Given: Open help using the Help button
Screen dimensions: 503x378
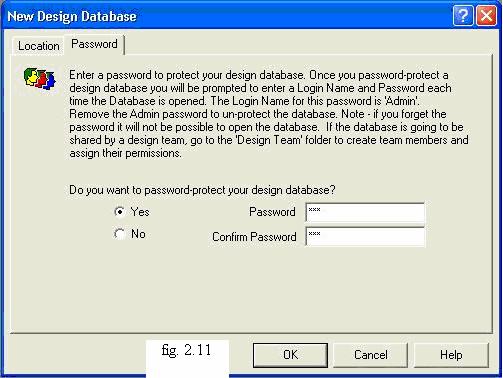Looking at the screenshot, I should pyautogui.click(x=451, y=355).
